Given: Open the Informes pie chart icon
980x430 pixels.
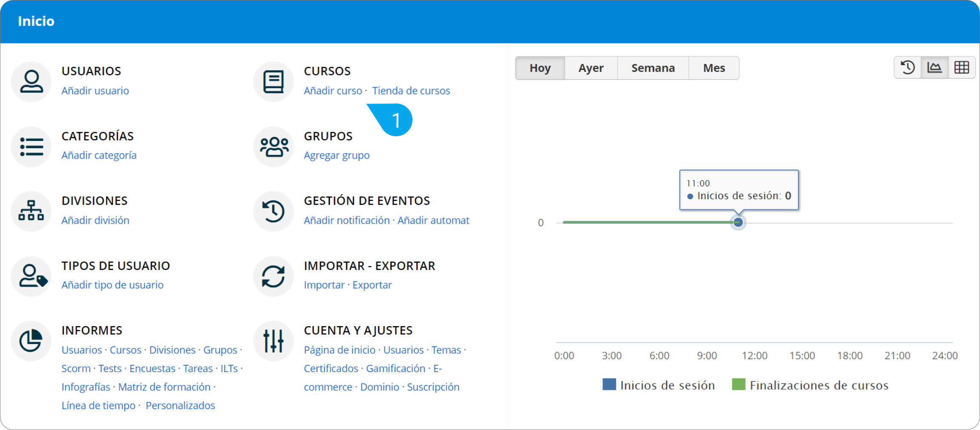Looking at the screenshot, I should (31, 341).
